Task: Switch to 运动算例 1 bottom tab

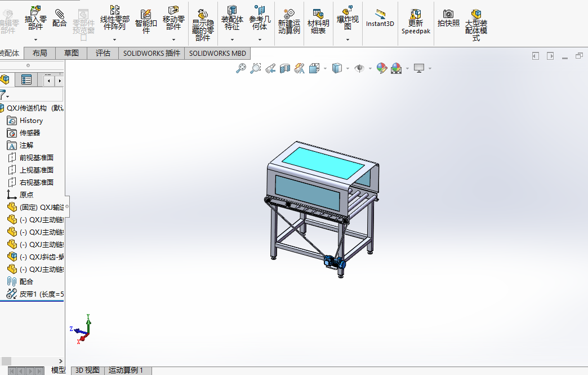Action: pos(126,370)
